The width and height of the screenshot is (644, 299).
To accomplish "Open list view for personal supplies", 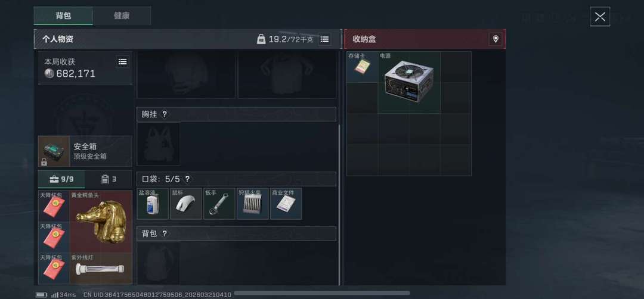I will click(324, 39).
